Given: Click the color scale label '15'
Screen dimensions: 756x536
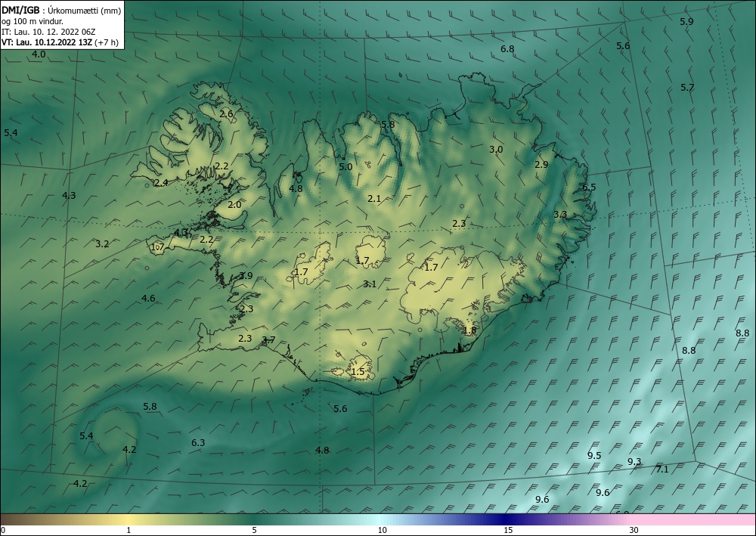Looking at the screenshot, I should pos(508,531).
